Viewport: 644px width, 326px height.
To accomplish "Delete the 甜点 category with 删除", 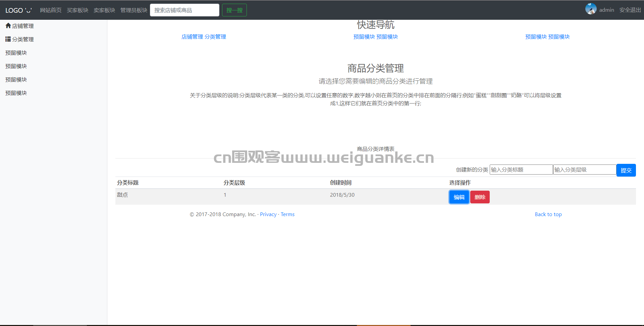I will pyautogui.click(x=480, y=197).
